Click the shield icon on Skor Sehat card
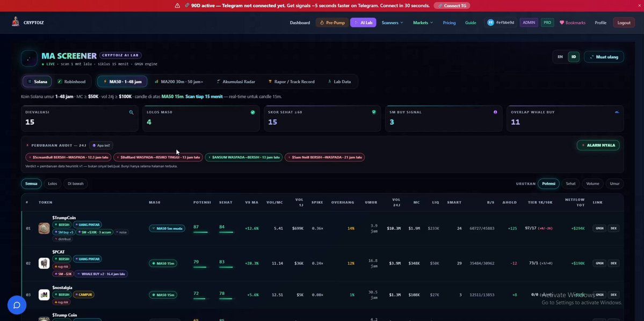This screenshot has width=644, height=321. [x=374, y=112]
